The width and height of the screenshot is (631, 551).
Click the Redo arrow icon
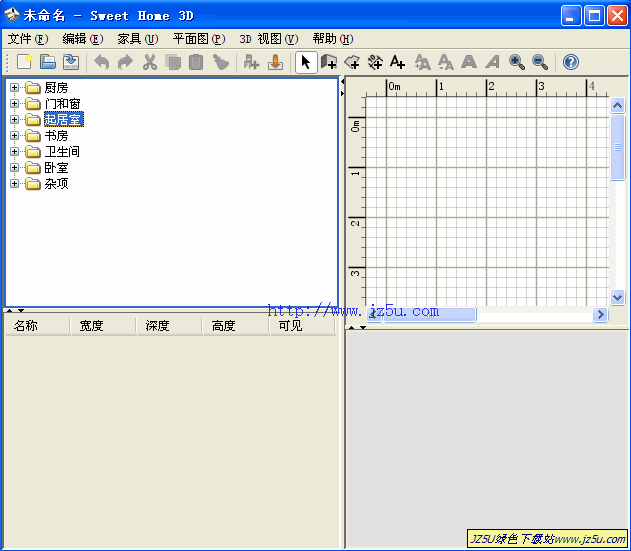125,62
